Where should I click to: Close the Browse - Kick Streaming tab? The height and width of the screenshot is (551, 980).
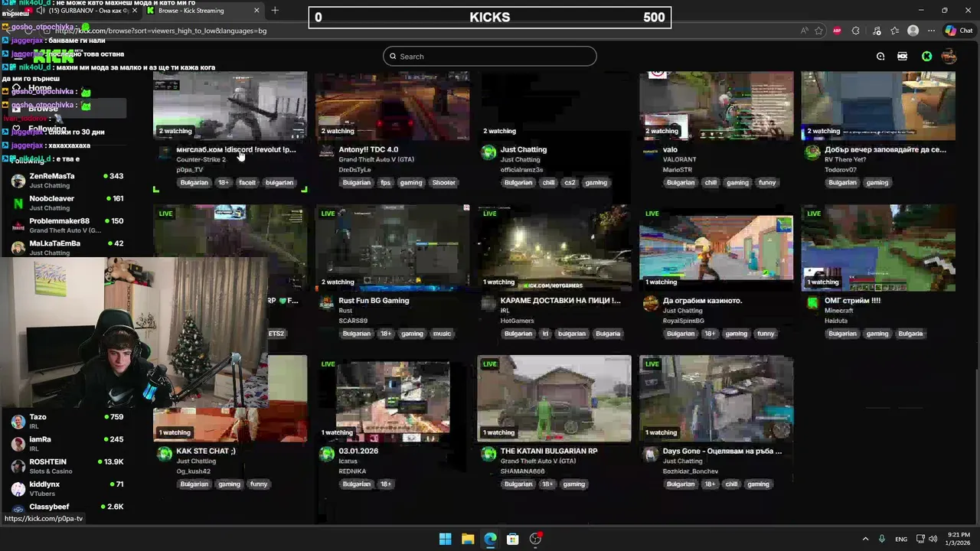[256, 10]
